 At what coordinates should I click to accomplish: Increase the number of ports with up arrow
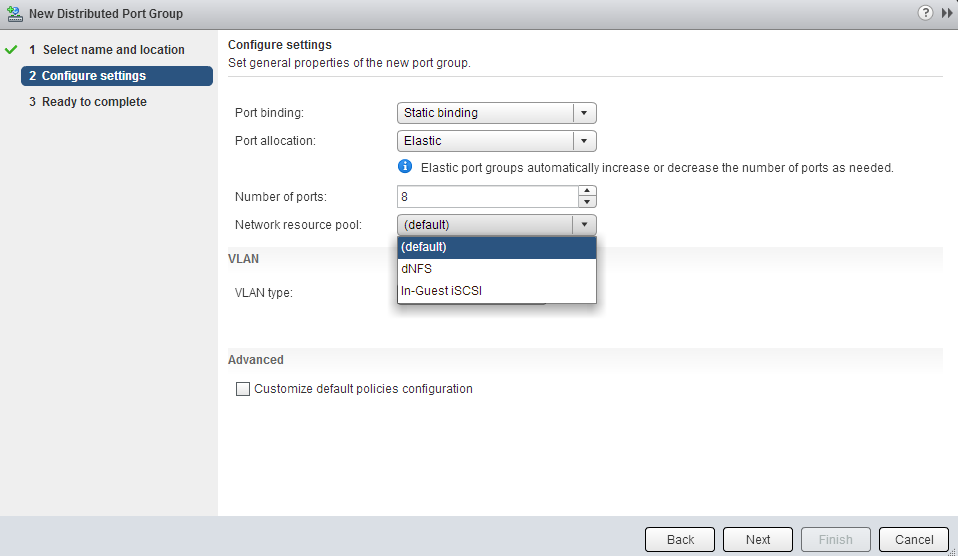[x=587, y=191]
